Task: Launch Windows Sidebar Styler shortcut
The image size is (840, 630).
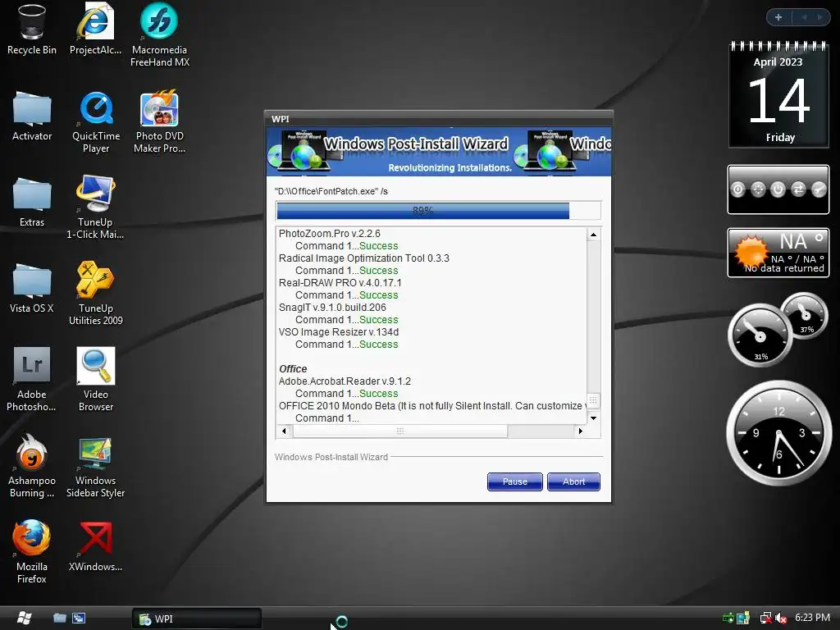Action: [95, 468]
